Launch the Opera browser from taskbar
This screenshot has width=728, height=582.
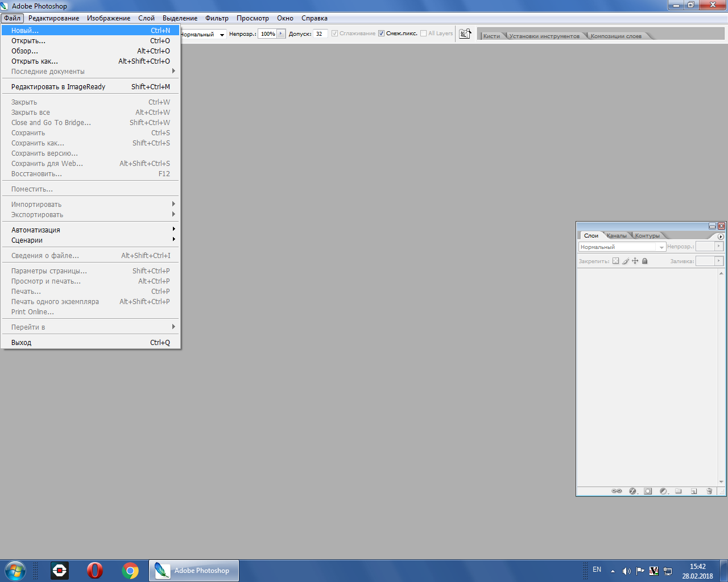point(94,570)
